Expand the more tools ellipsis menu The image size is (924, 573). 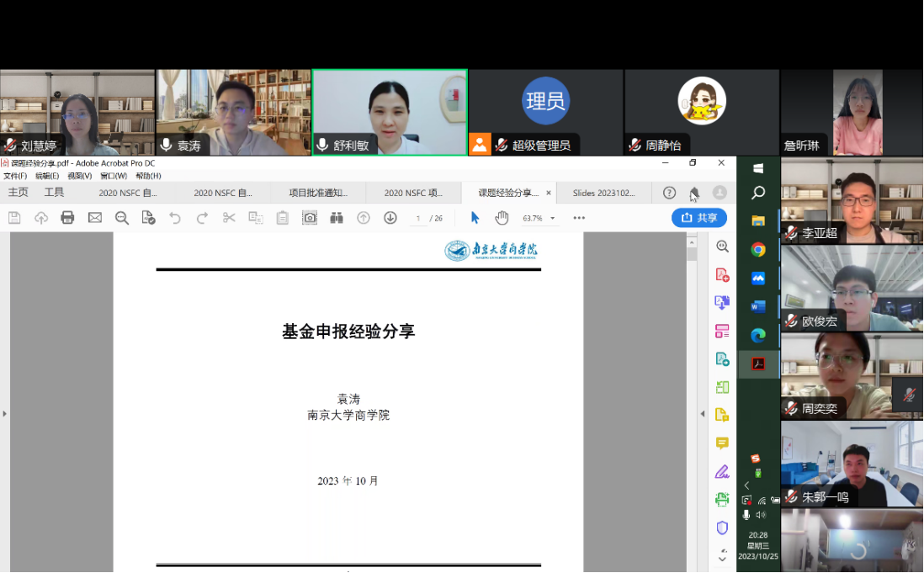579,218
